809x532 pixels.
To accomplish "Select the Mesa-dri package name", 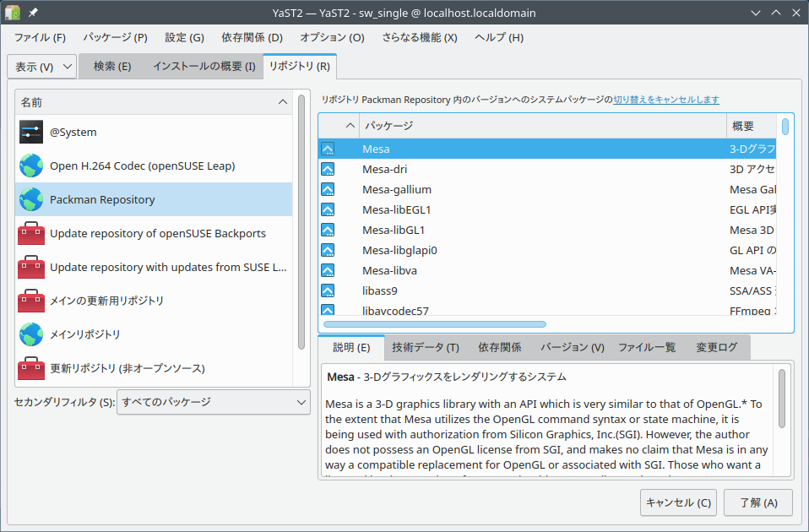I will (385, 169).
